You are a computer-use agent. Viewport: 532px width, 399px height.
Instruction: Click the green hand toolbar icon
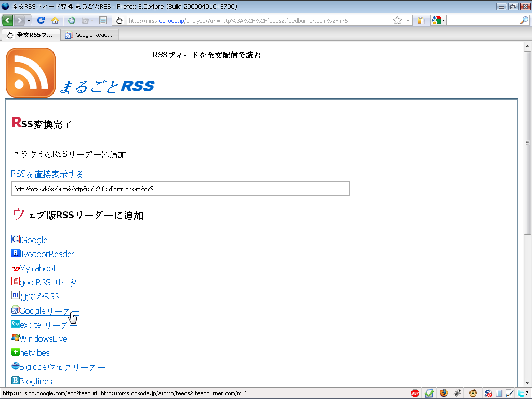tap(71, 20)
